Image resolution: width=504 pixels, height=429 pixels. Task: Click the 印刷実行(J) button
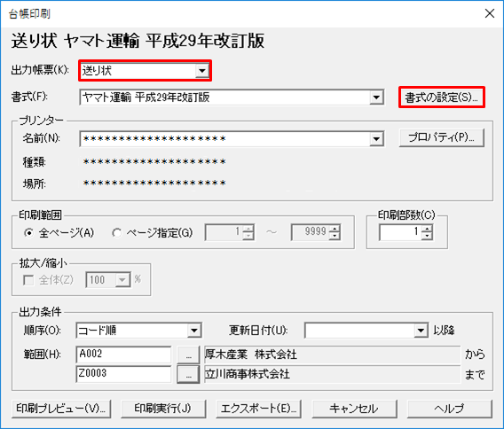click(x=163, y=409)
